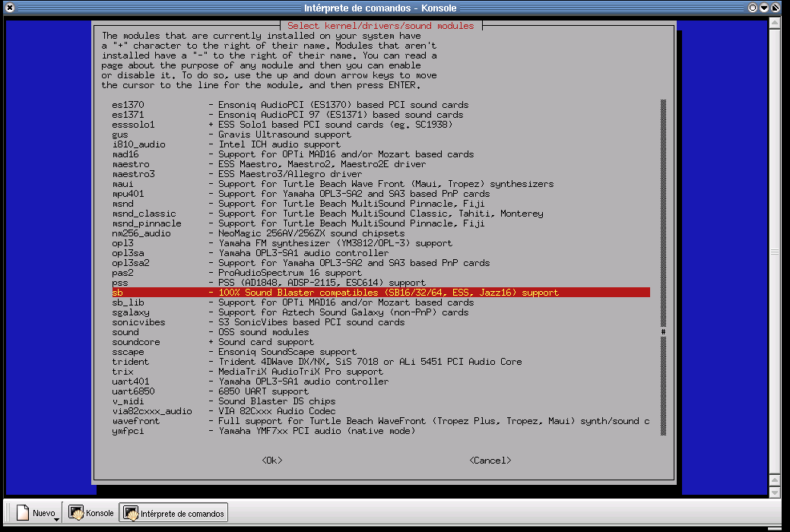Click the sticky window button in title bar
The height and width of the screenshot is (532, 790).
[x=753, y=8]
